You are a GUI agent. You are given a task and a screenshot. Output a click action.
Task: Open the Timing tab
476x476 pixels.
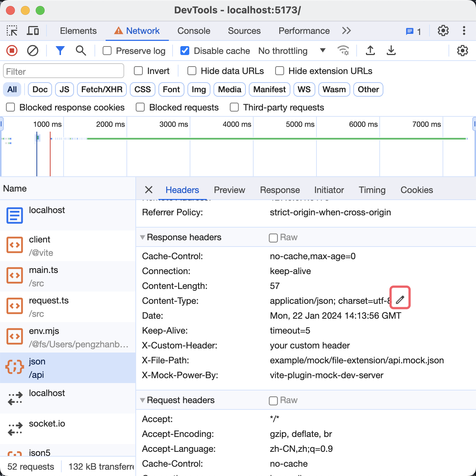coord(372,190)
